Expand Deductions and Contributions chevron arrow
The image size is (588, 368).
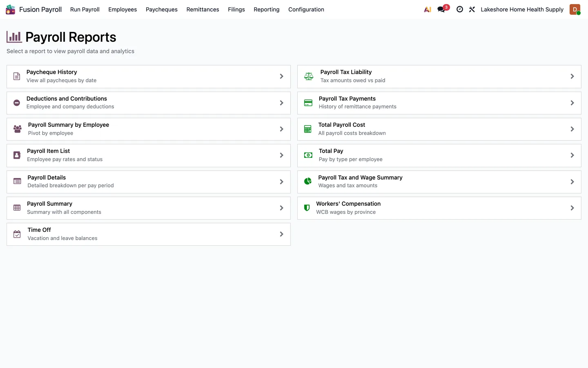click(281, 103)
